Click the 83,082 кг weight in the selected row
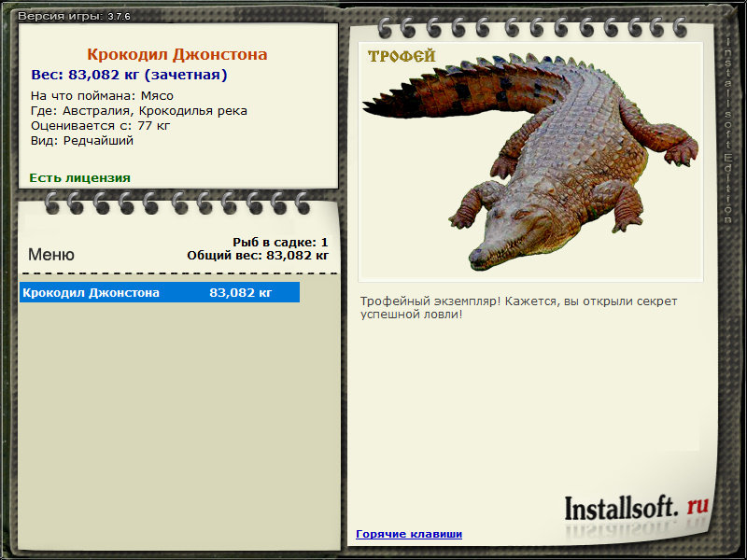Screen dimensions: 747x560 click(241, 292)
